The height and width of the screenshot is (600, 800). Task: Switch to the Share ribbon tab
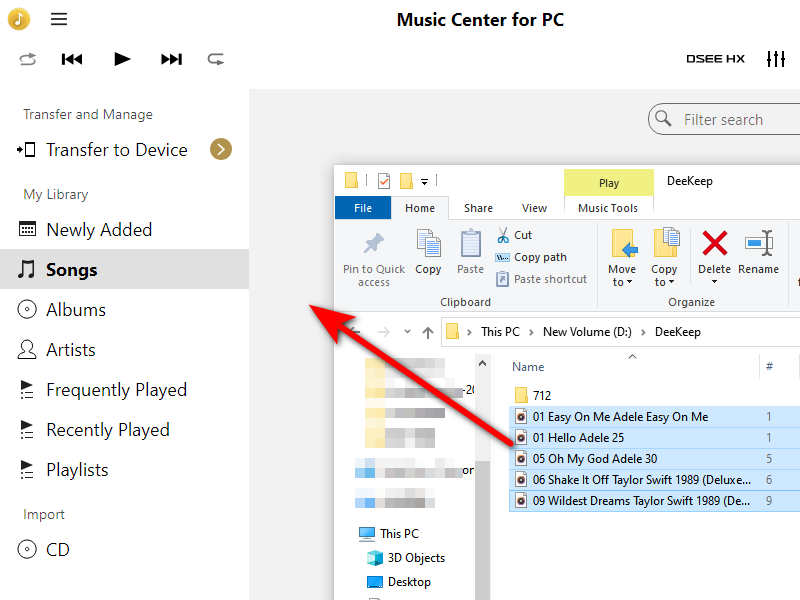(x=478, y=208)
